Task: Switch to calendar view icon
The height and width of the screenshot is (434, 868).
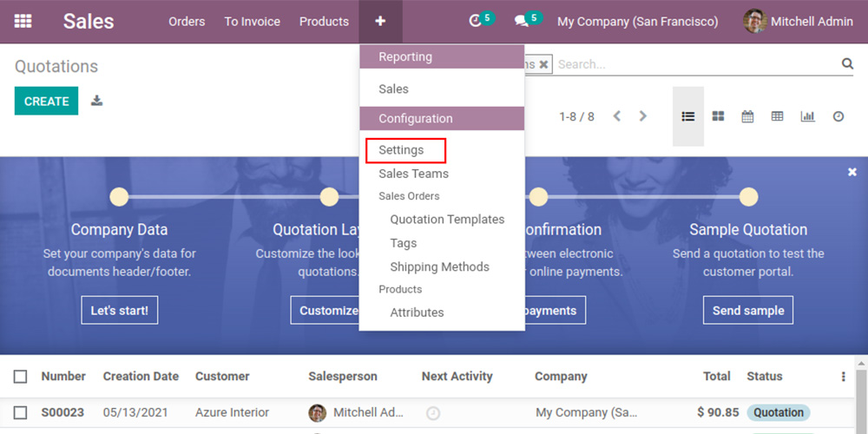Action: (x=747, y=116)
